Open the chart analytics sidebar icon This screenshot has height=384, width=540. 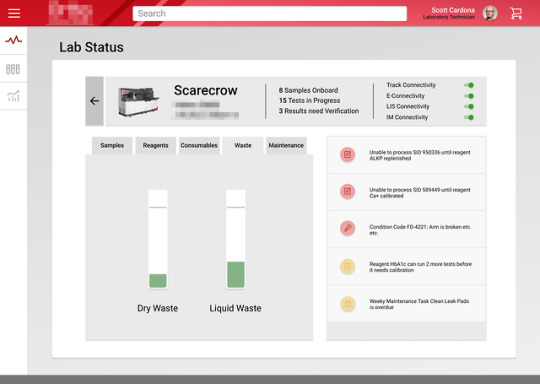(13, 96)
